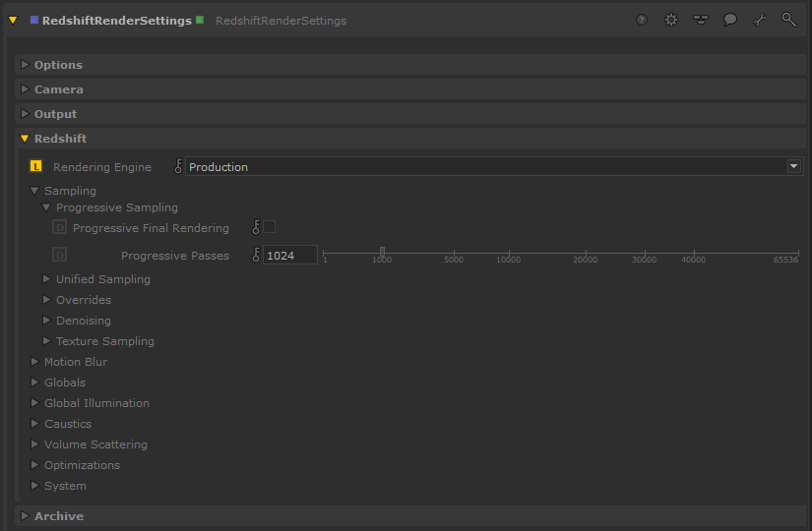
Task: Click the yellow L state badge
Action: pyautogui.click(x=35, y=166)
